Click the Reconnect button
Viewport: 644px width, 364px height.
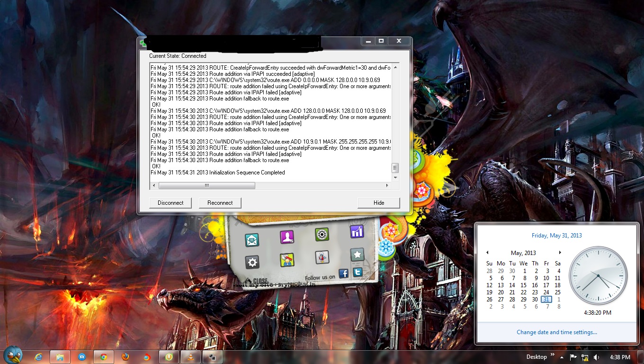220,203
